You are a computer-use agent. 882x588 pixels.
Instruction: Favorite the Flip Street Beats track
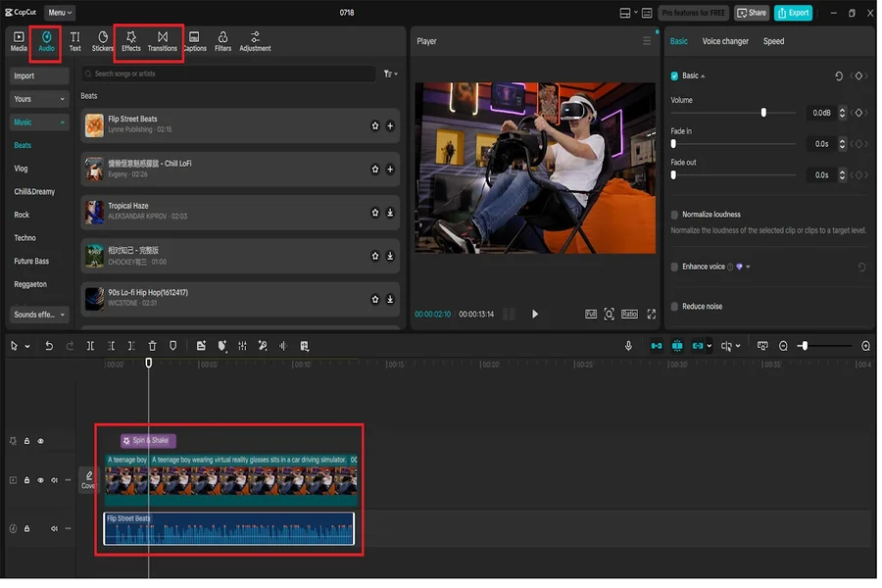374,126
